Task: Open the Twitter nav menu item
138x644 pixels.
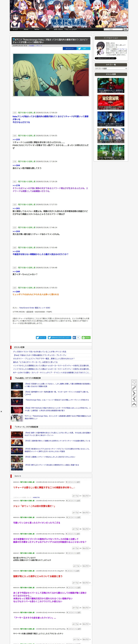Action: [37, 29]
